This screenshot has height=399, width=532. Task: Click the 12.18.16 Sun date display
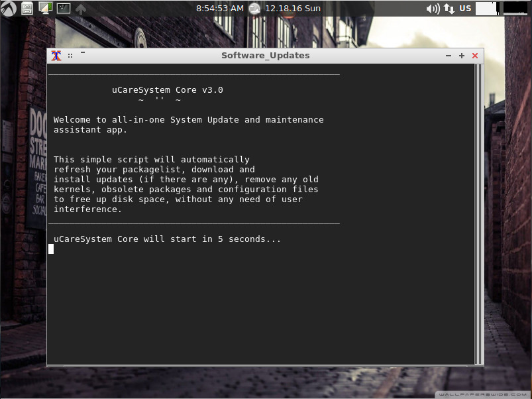tap(292, 9)
